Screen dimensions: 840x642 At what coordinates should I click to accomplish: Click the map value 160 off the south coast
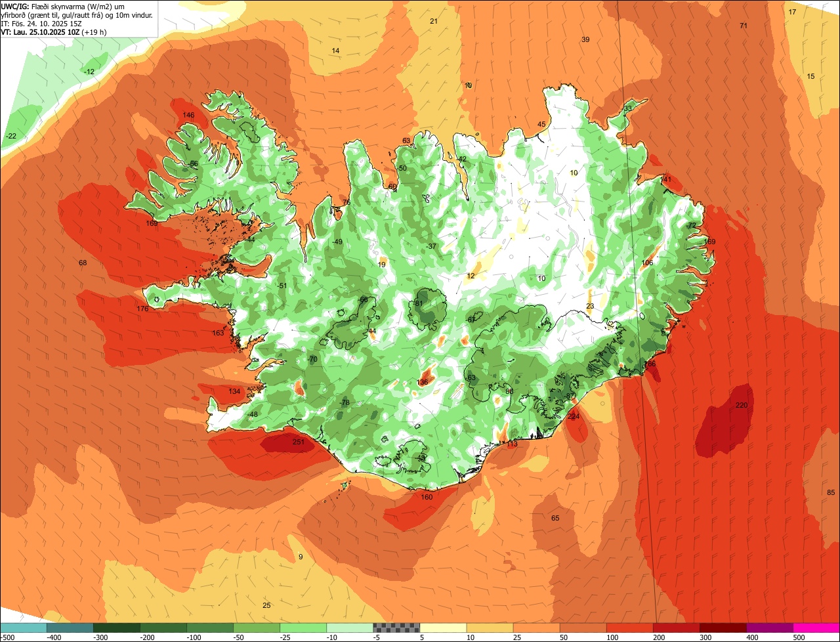tap(427, 497)
